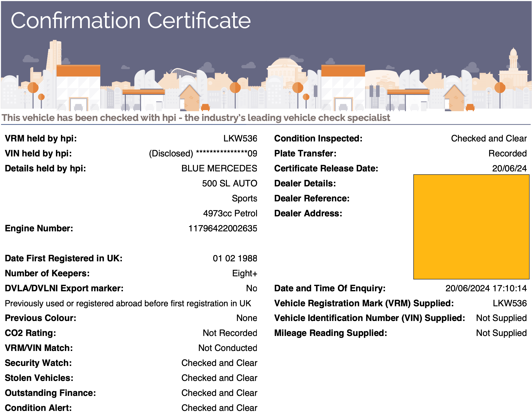Select the 'Eight+' keepers value
The width and height of the screenshot is (532, 418).
(x=245, y=273)
